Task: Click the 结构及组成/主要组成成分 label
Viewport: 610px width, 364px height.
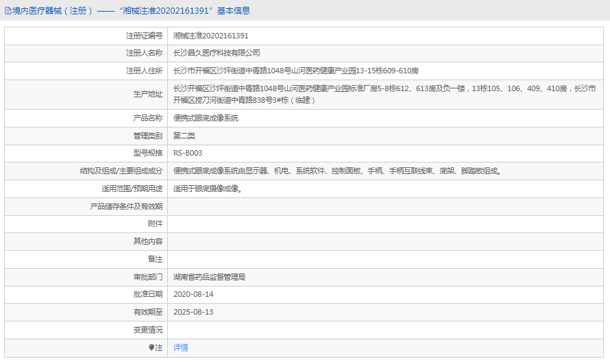Action: pos(121,171)
